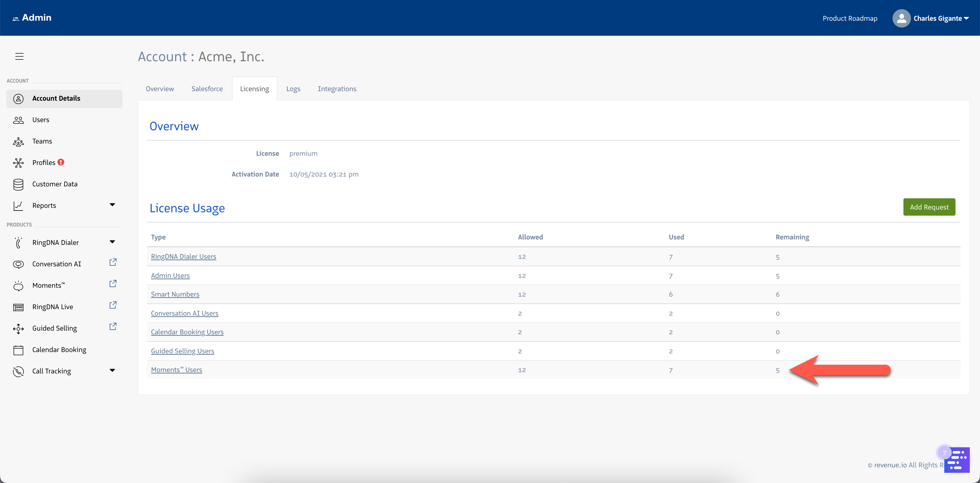The width and height of the screenshot is (980, 483).
Task: Expand the Reports submenu arrow
Action: click(x=112, y=205)
